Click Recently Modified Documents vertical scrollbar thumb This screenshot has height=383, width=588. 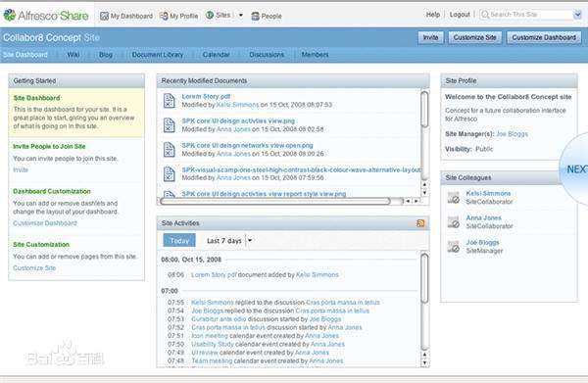point(424,110)
